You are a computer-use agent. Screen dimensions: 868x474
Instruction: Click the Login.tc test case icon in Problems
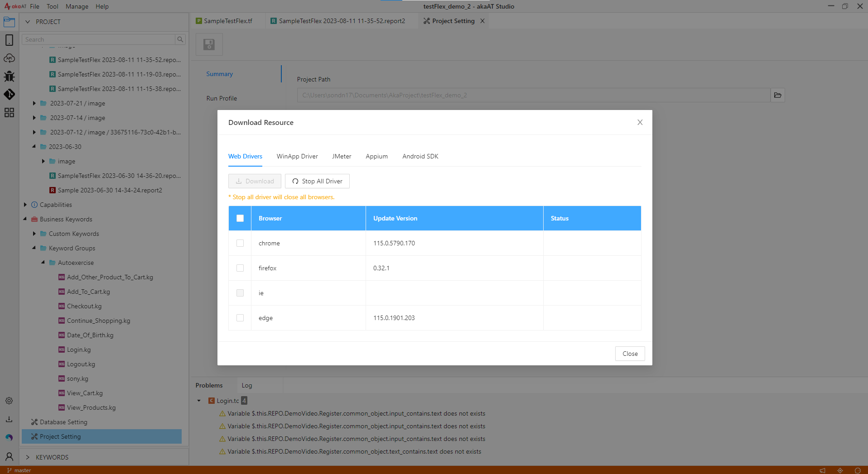(212, 401)
